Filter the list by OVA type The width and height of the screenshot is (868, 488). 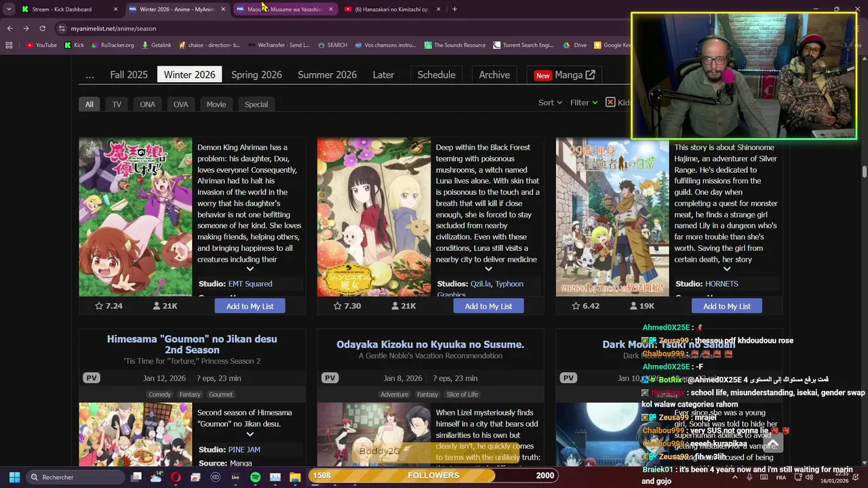click(180, 104)
